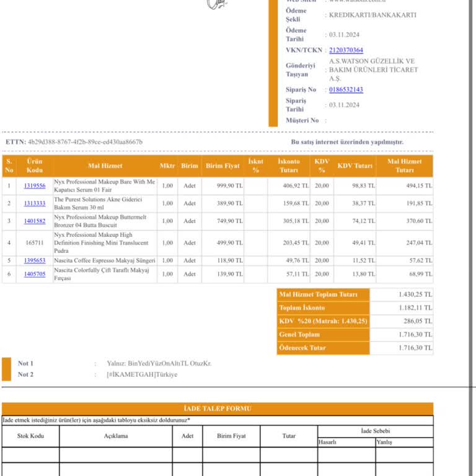Click Toplam İskonto value 1.182,11 TL
This screenshot has width=476, height=476.
pyautogui.click(x=415, y=308)
